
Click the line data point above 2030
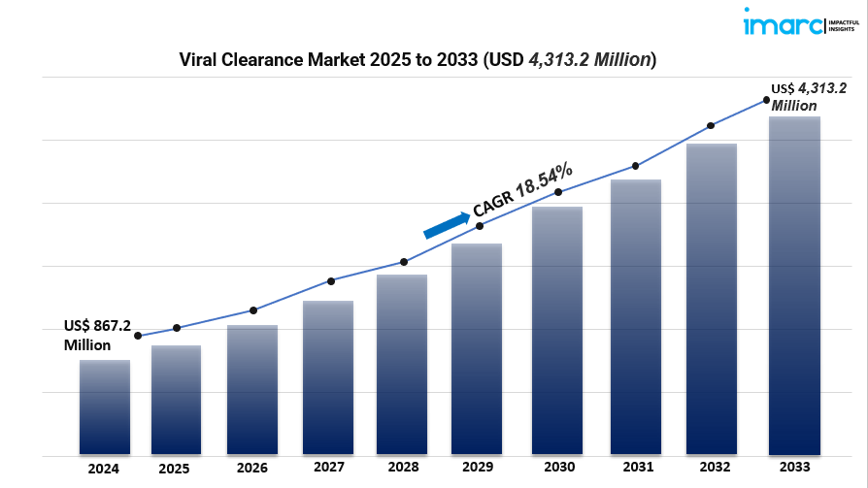558,192
